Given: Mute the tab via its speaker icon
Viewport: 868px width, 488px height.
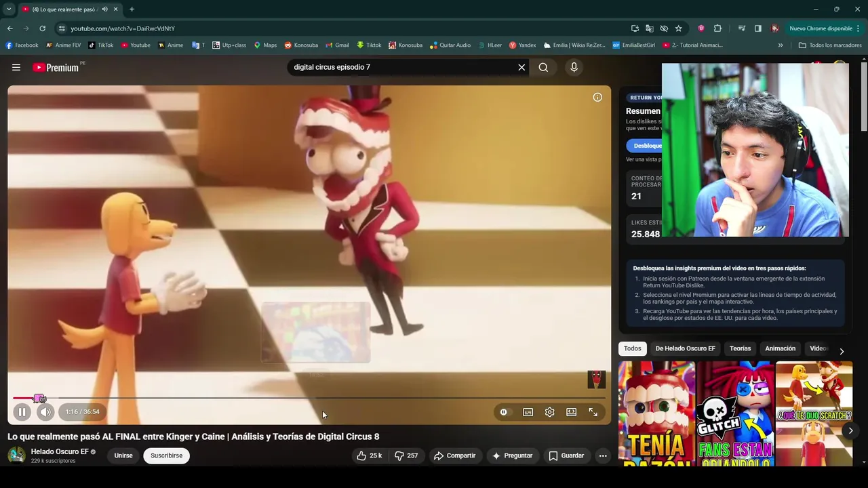Looking at the screenshot, I should coord(104,9).
